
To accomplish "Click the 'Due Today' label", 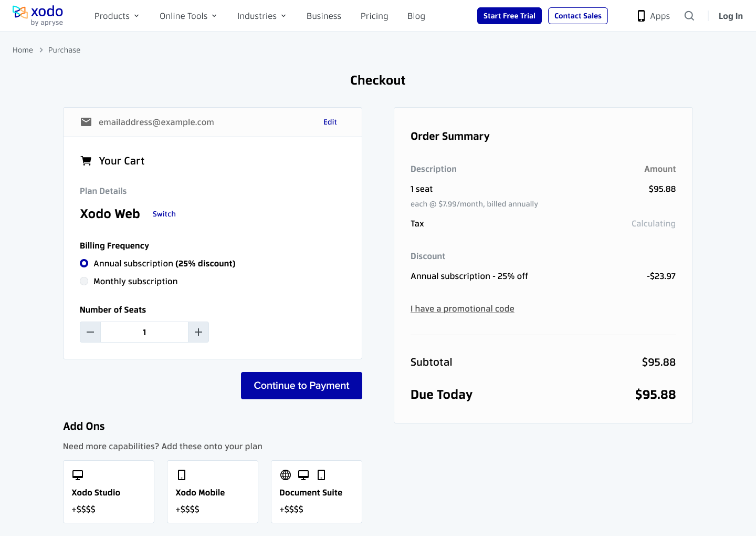I will tap(442, 395).
